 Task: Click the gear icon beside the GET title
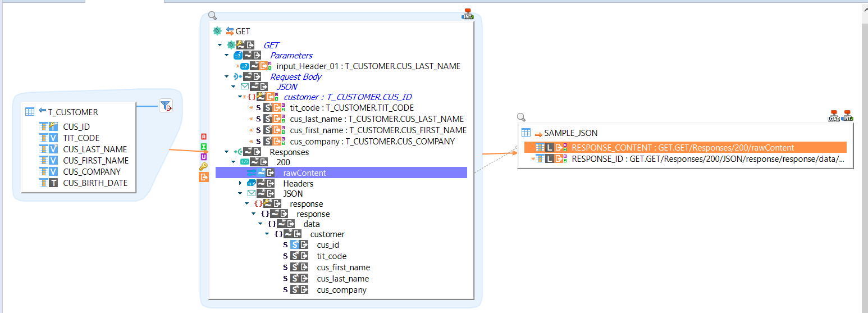217,31
